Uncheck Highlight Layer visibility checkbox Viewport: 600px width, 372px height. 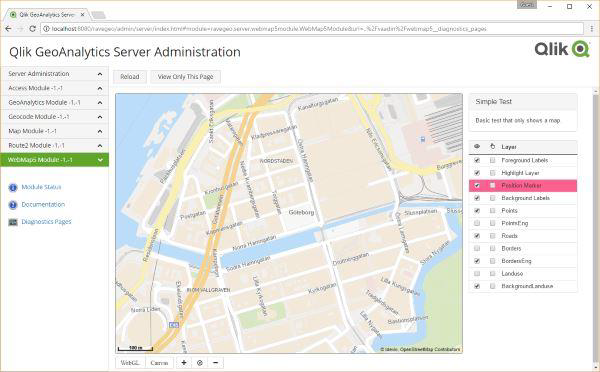477,173
